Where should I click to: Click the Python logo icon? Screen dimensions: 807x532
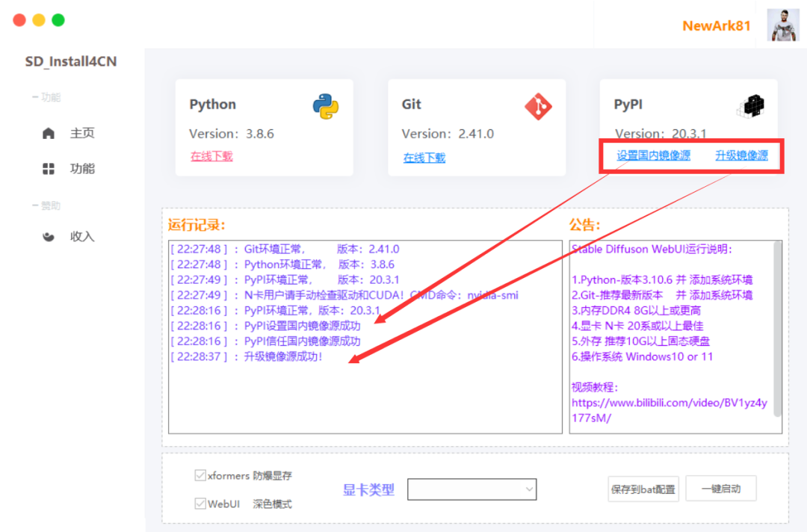[326, 107]
